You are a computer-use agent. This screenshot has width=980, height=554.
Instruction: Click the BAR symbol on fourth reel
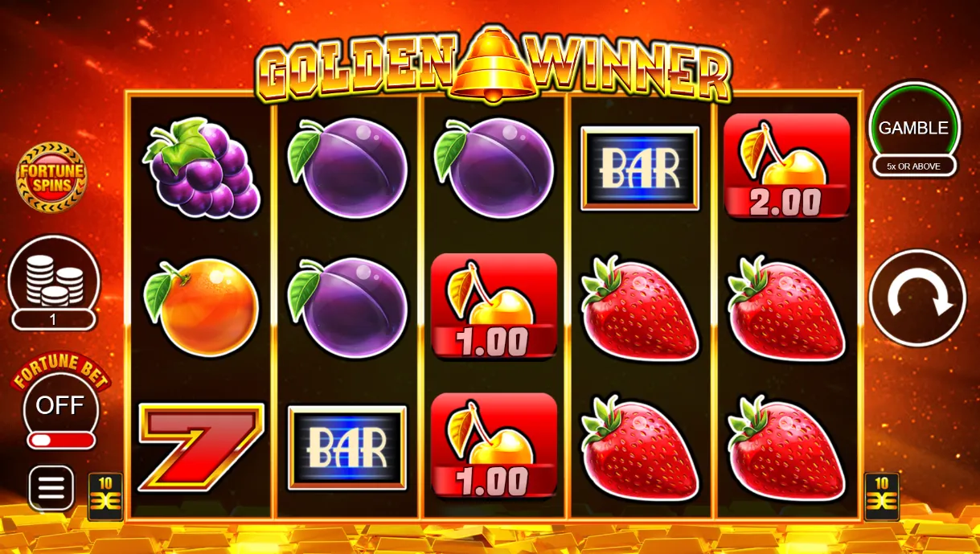coord(640,168)
